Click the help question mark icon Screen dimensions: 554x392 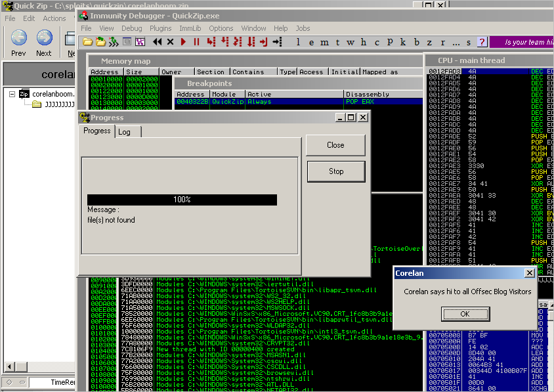point(482,42)
